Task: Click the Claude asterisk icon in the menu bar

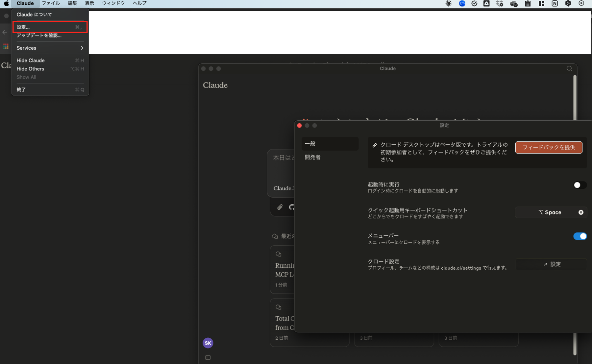Action: (448, 3)
